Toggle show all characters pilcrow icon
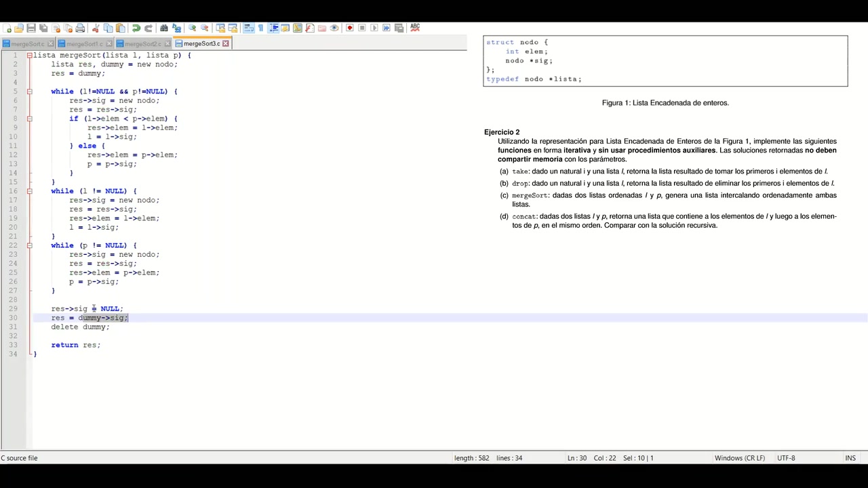The image size is (868, 488). [x=261, y=28]
